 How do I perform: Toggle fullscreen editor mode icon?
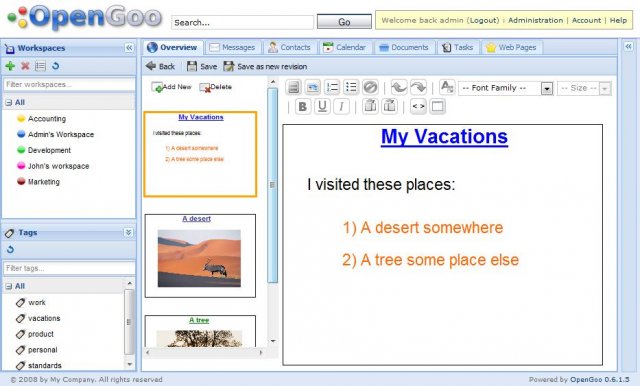[x=437, y=106]
